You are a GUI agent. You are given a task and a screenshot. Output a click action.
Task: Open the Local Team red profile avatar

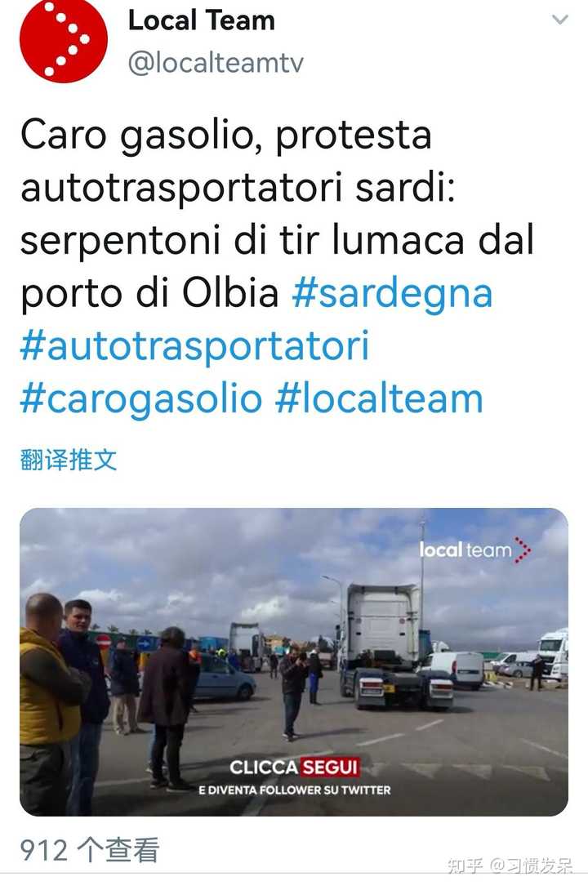(63, 38)
